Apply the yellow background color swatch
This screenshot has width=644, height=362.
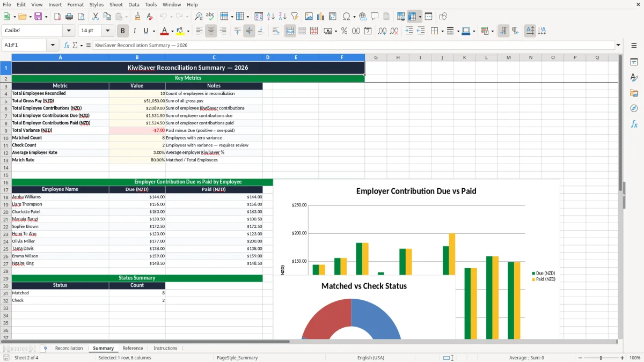(180, 31)
